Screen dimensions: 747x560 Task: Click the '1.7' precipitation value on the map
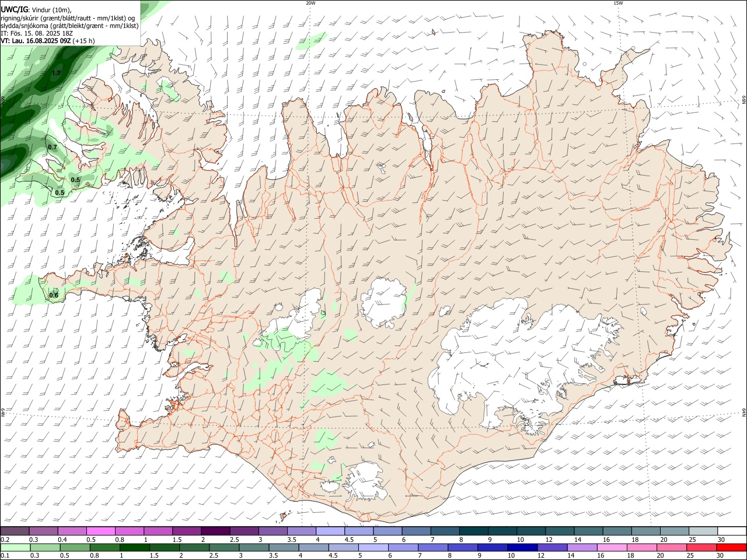coord(56,73)
